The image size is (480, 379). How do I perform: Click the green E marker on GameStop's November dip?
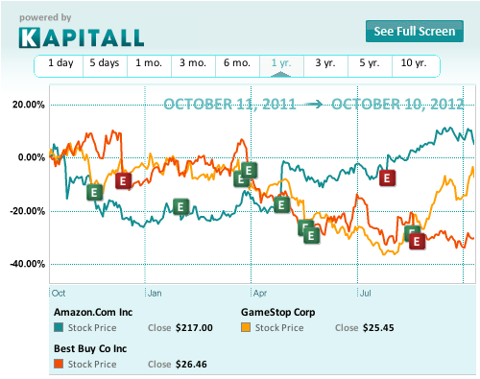[x=94, y=192]
